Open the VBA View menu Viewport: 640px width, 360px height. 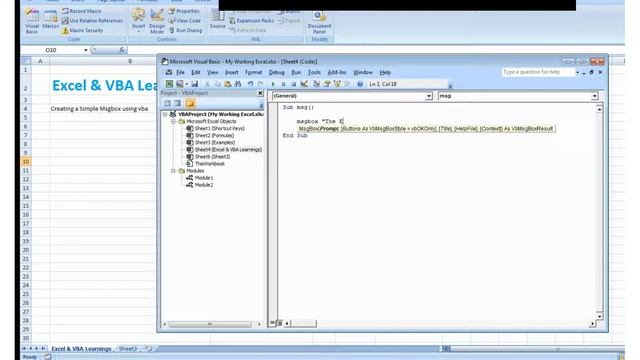tap(213, 72)
